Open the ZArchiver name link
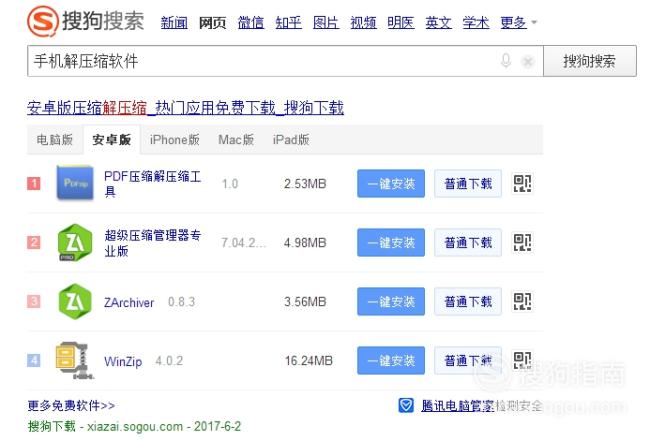650x441 pixels. tap(129, 302)
